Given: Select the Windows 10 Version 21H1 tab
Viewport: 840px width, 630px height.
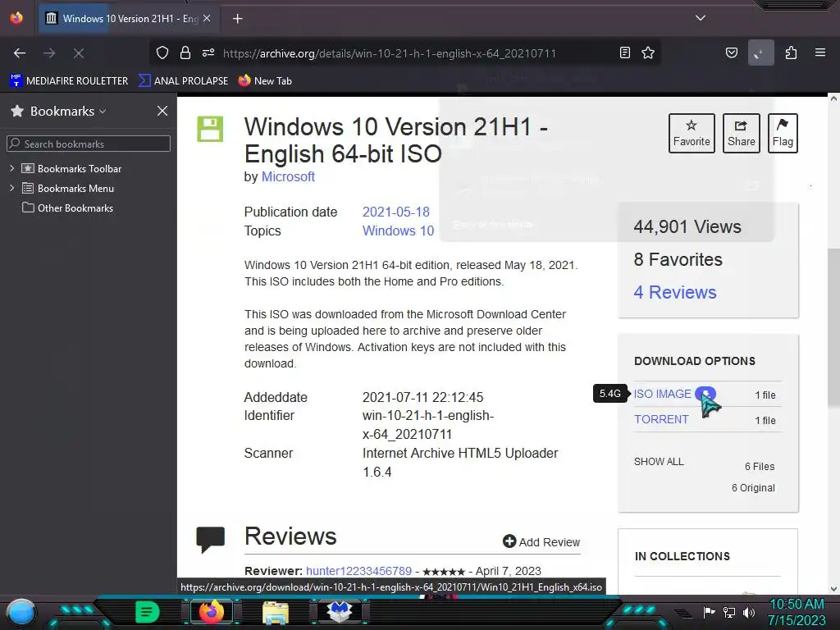Looking at the screenshot, I should pyautogui.click(x=127, y=18).
